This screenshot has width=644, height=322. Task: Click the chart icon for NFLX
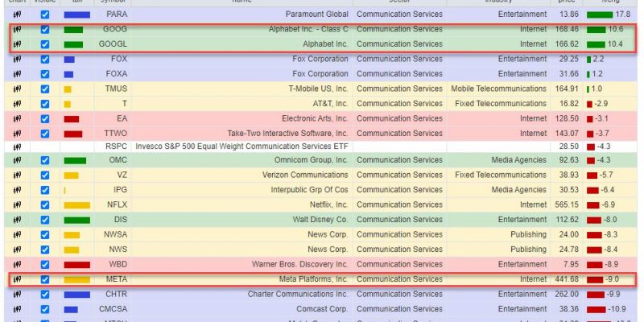click(x=17, y=204)
